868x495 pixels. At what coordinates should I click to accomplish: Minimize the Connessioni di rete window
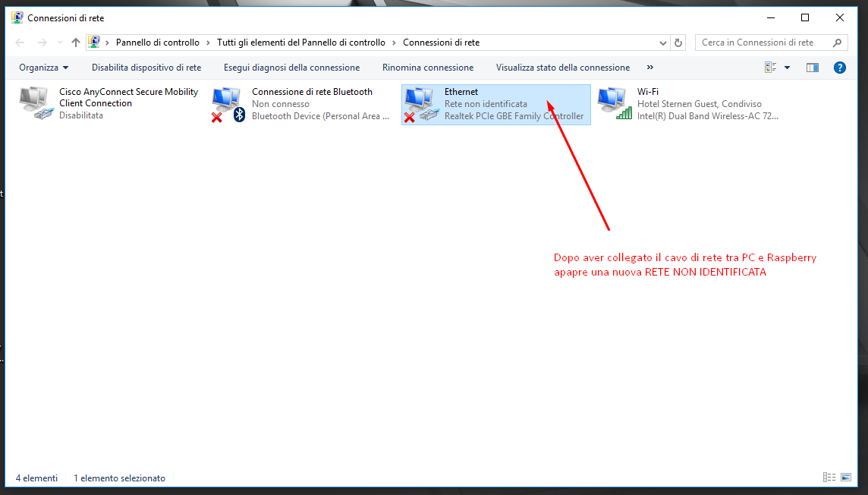[771, 17]
